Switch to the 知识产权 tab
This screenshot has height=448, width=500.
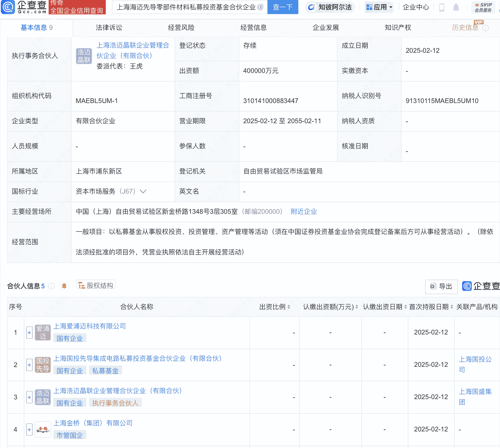click(x=397, y=28)
